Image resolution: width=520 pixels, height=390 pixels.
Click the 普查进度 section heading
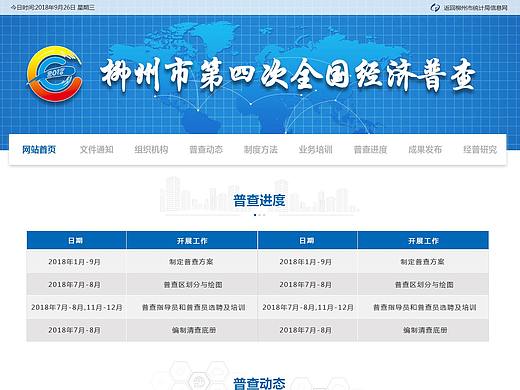(x=259, y=201)
